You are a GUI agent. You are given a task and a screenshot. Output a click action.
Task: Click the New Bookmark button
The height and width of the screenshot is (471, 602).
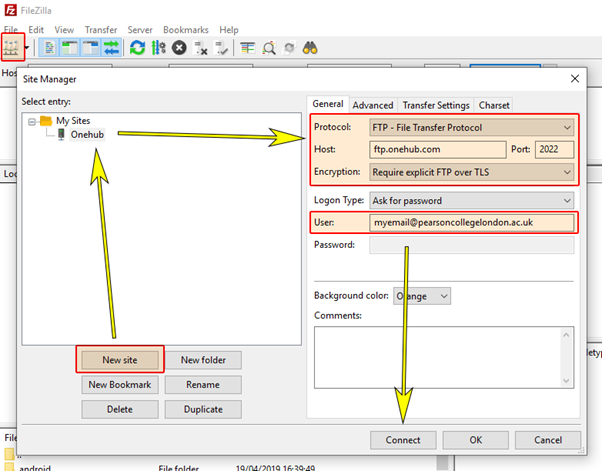tap(120, 385)
